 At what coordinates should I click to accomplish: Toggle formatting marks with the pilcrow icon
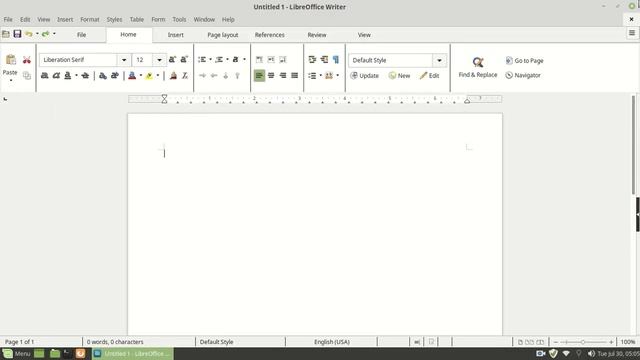click(x=336, y=60)
